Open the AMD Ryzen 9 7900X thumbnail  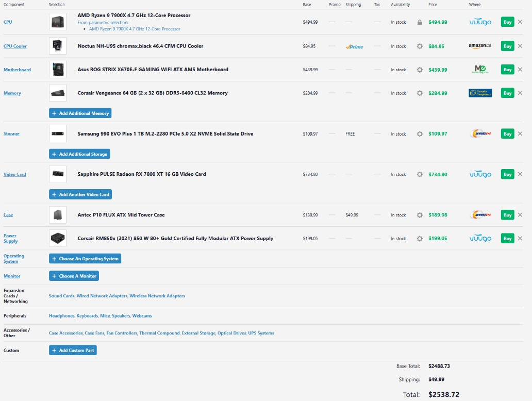point(58,22)
